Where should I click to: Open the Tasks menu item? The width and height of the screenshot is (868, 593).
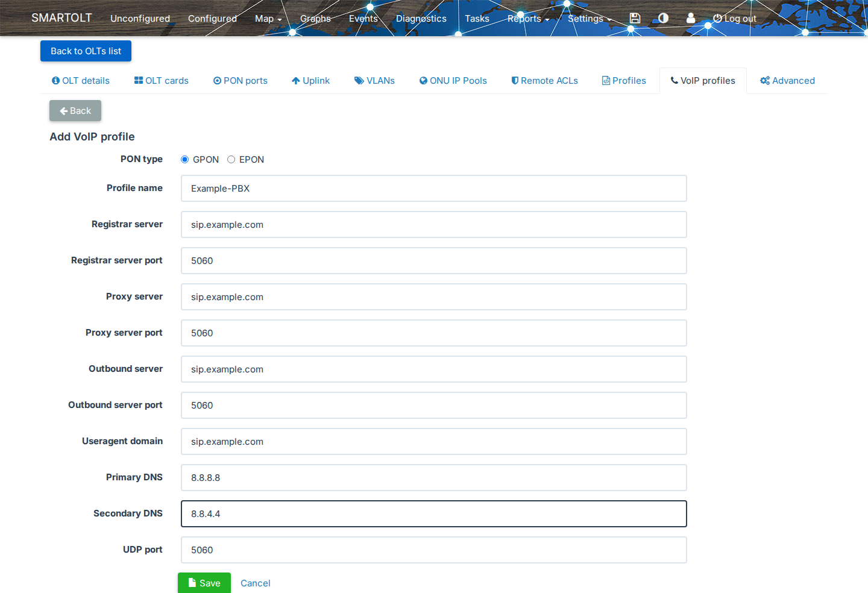click(477, 19)
